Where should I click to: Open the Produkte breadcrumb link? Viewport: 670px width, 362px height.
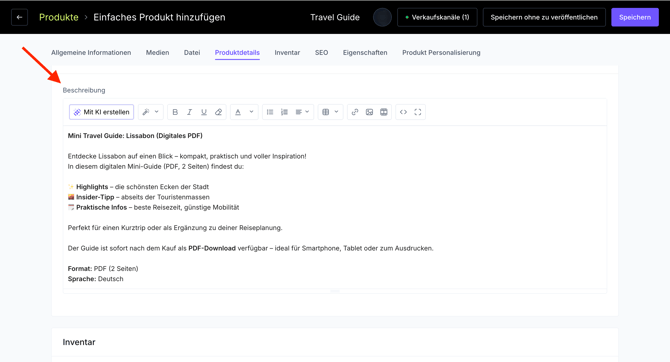click(x=59, y=18)
